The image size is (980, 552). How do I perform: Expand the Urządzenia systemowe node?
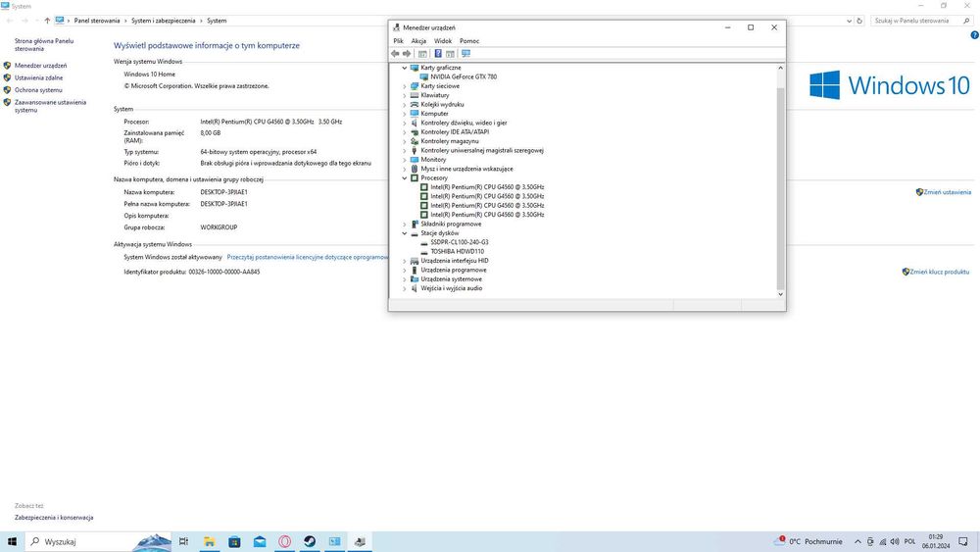tap(405, 279)
